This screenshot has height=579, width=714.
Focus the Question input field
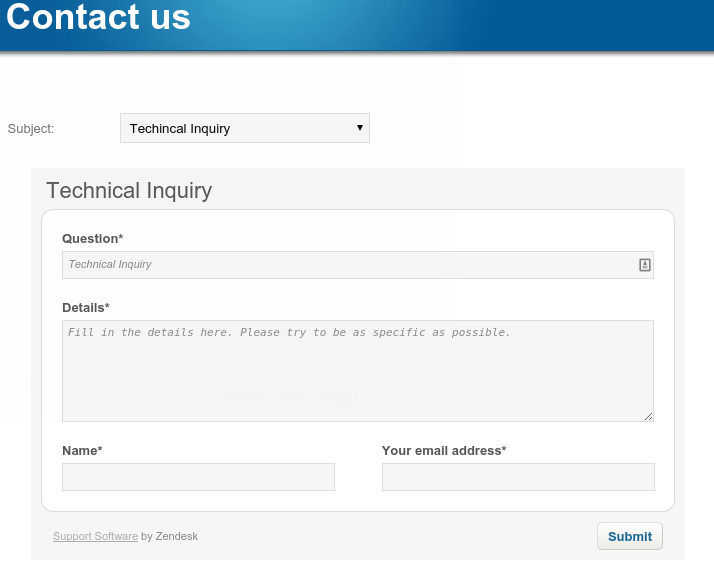[x=357, y=265]
